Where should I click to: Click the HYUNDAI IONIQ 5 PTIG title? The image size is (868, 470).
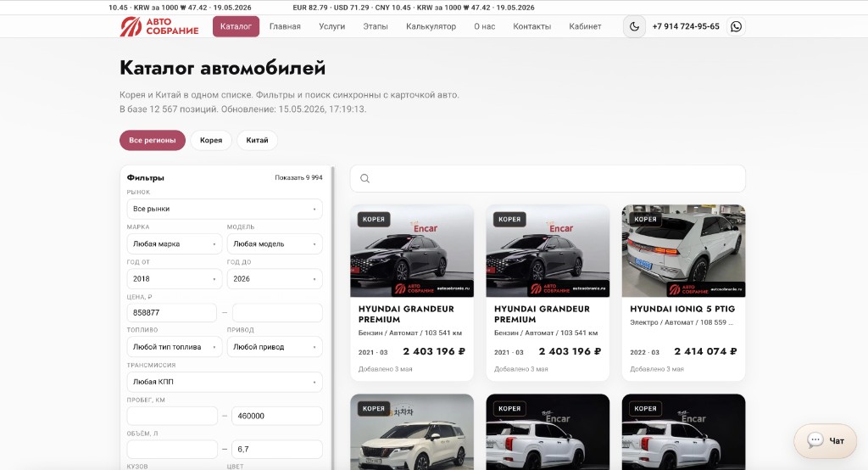click(x=682, y=309)
